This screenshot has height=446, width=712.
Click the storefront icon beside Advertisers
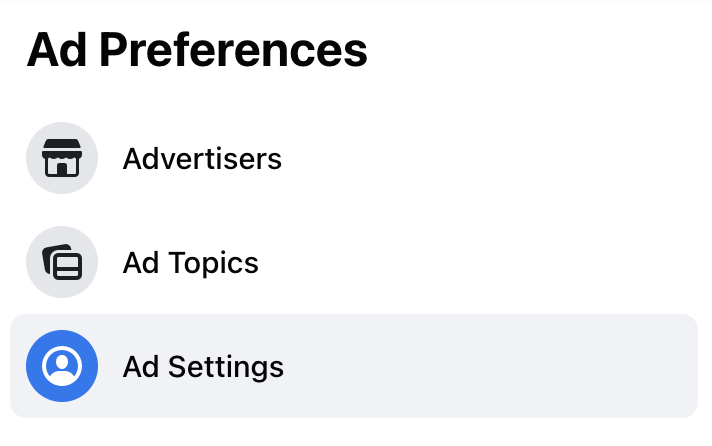62,158
